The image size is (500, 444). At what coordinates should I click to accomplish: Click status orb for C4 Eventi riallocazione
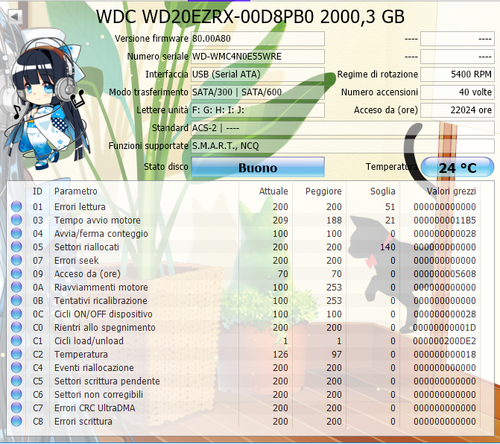click(16, 367)
